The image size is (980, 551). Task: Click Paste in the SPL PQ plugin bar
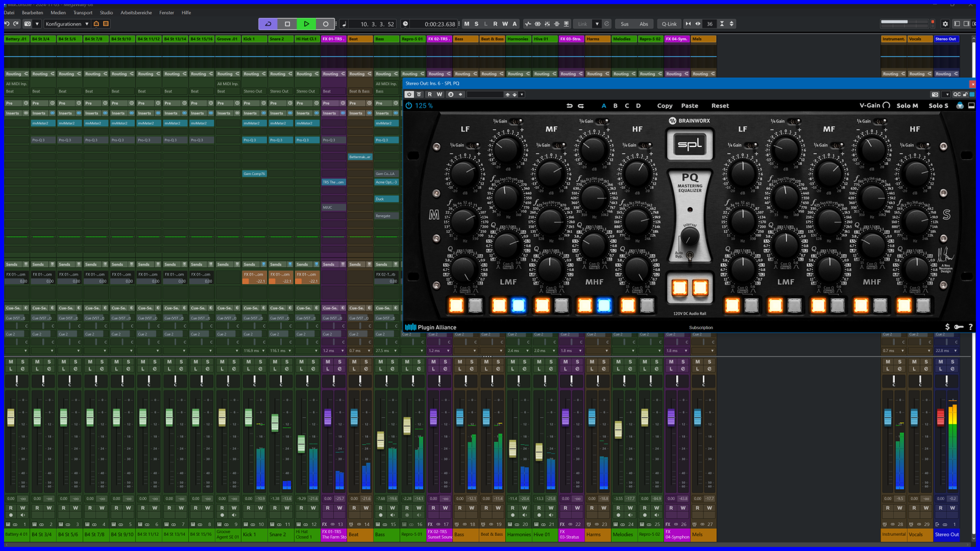point(690,105)
